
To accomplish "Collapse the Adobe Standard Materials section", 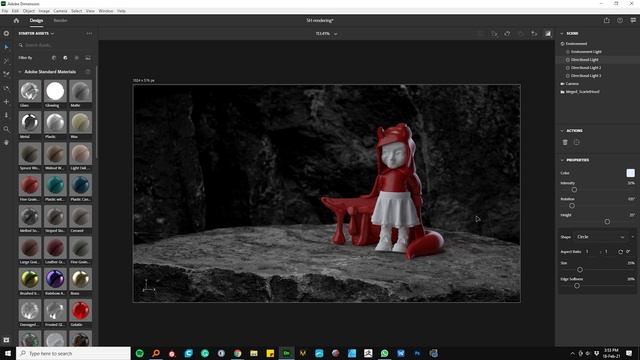I will pyautogui.click(x=20, y=72).
